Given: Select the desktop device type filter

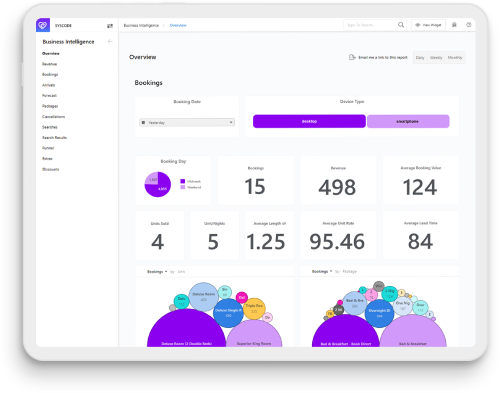Looking at the screenshot, I should pos(309,121).
